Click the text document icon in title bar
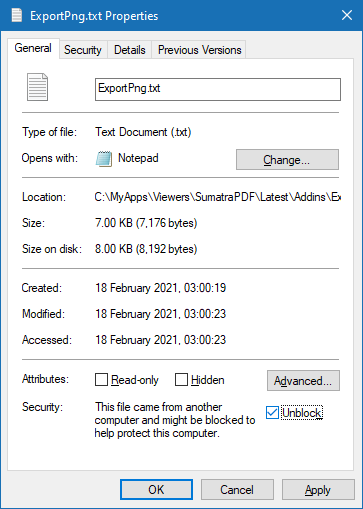The image size is (363, 509). [17, 15]
